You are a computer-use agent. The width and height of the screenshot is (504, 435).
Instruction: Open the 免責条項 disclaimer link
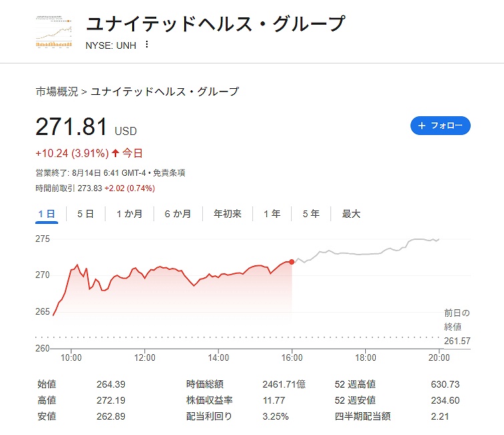(170, 172)
